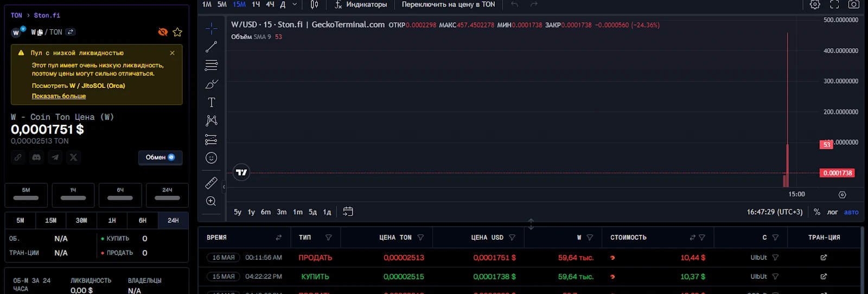Image resolution: width=868 pixels, height=294 pixels.
Task: Open the go-to-date calendar
Action: click(348, 212)
